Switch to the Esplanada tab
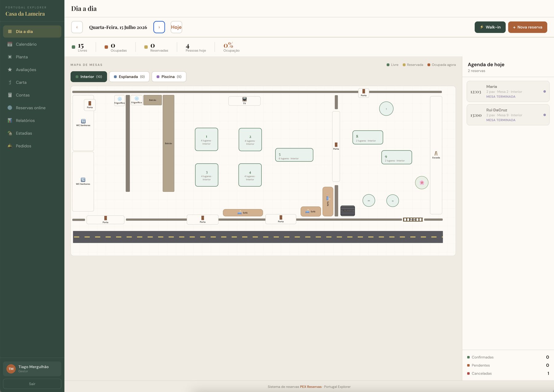This screenshot has width=554, height=392. pyautogui.click(x=129, y=77)
